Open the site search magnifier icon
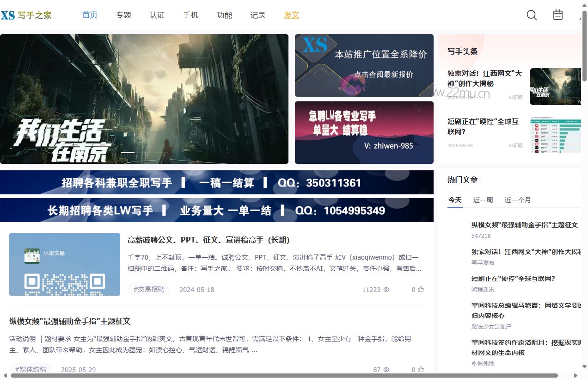 tap(532, 15)
